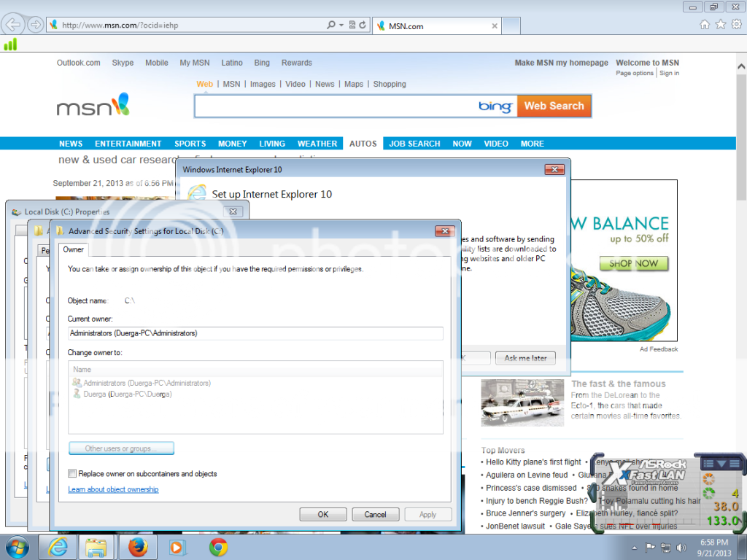Click the Internet Explorer back arrow
Viewport: 747px width, 560px height.
click(x=13, y=24)
